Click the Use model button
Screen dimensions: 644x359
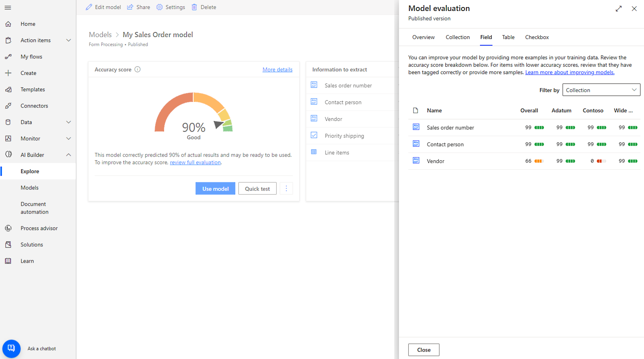215,188
